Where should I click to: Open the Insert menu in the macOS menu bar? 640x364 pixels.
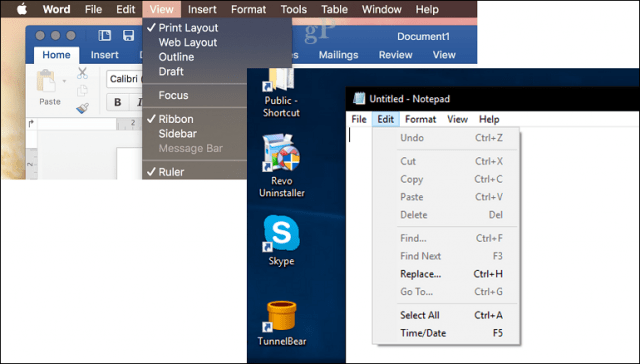[202, 9]
